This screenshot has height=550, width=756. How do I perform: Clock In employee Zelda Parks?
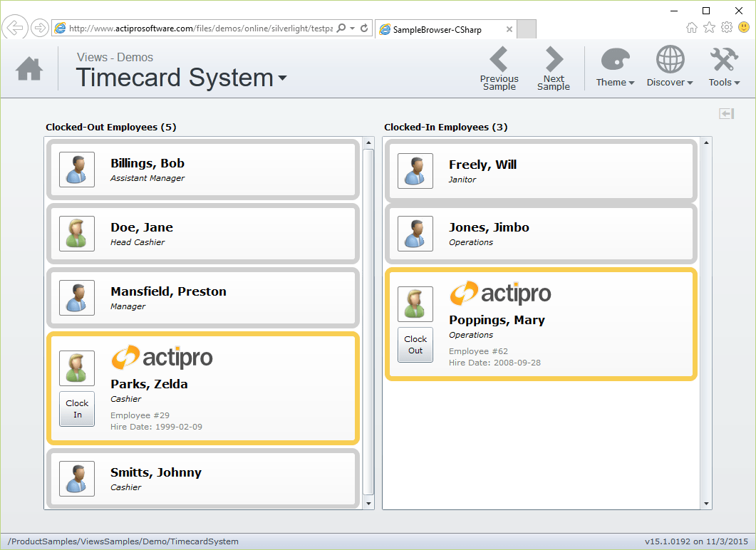coord(76,409)
